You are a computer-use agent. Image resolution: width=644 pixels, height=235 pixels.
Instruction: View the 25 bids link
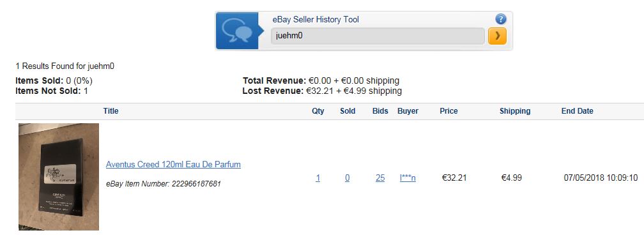point(380,178)
